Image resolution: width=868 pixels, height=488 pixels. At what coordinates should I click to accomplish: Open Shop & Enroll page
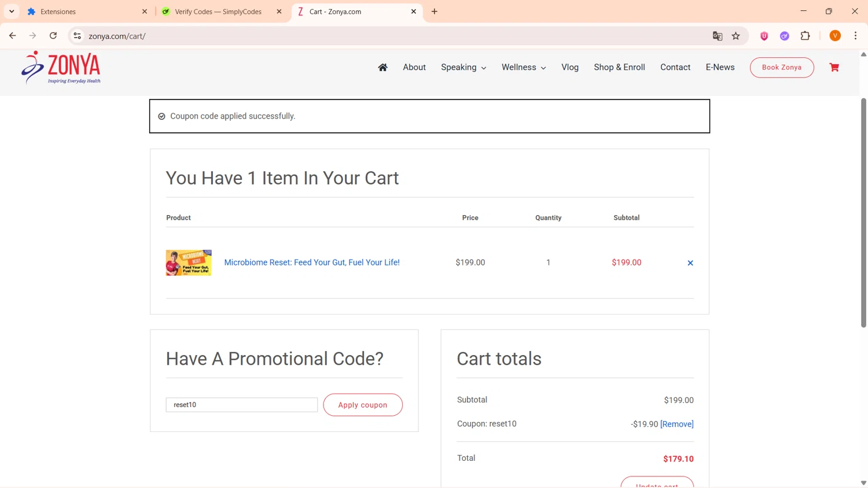click(x=619, y=68)
